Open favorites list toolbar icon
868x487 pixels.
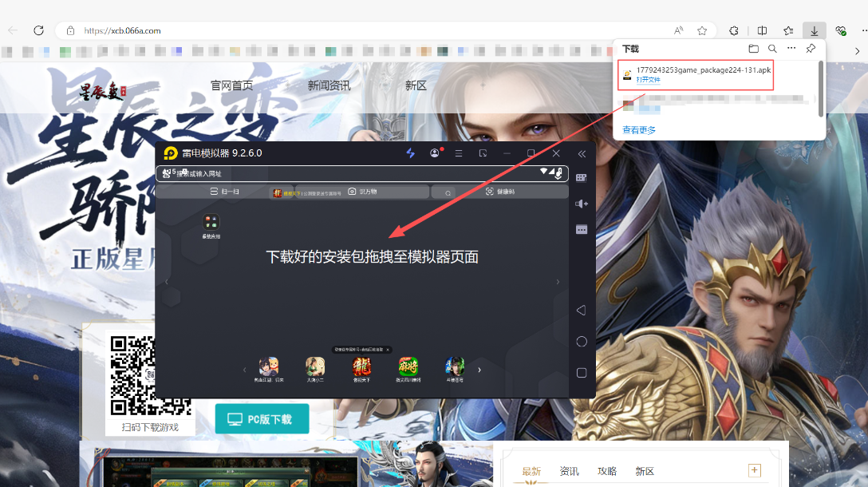[x=788, y=31]
